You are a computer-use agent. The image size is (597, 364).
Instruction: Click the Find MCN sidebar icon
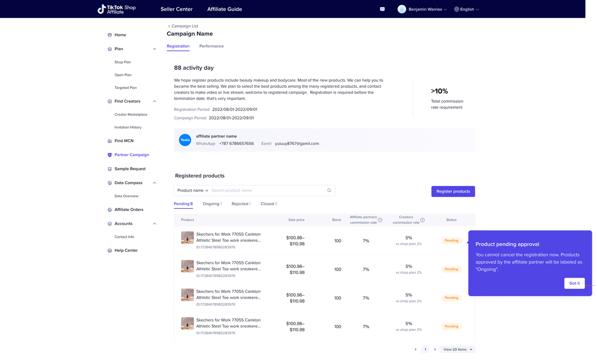[x=110, y=141]
